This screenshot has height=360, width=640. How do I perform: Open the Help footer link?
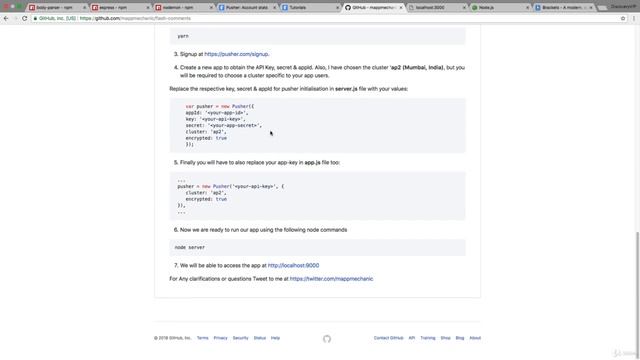point(276,338)
